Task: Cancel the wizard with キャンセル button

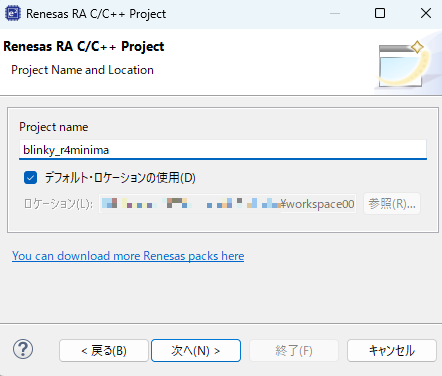Action: (392, 351)
